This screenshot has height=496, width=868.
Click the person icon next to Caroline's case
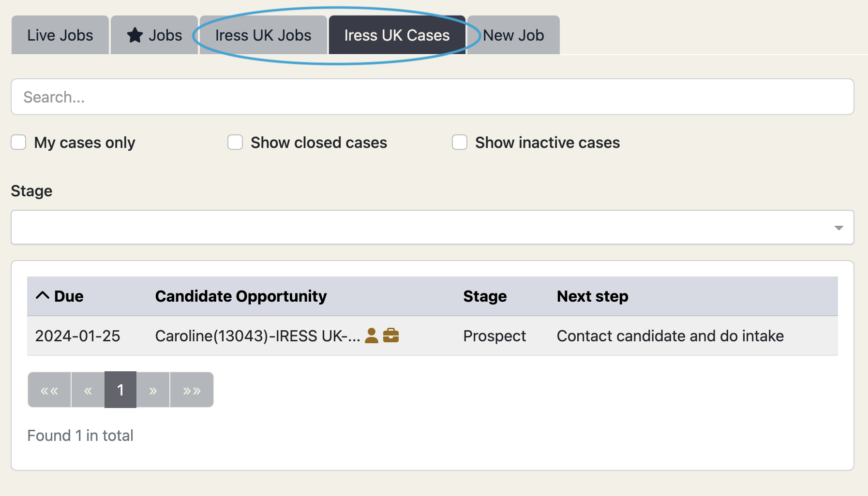coord(372,336)
